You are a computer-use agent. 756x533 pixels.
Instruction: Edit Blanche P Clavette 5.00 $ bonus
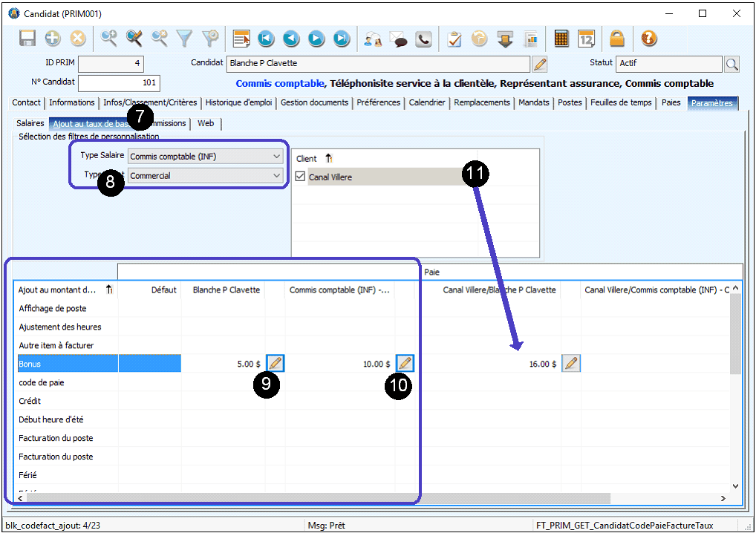pyautogui.click(x=275, y=364)
